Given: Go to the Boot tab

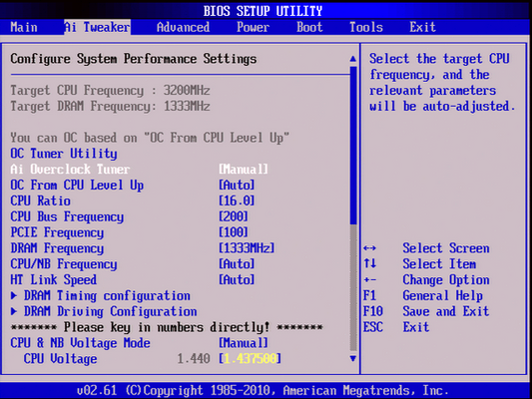Looking at the screenshot, I should (x=309, y=27).
